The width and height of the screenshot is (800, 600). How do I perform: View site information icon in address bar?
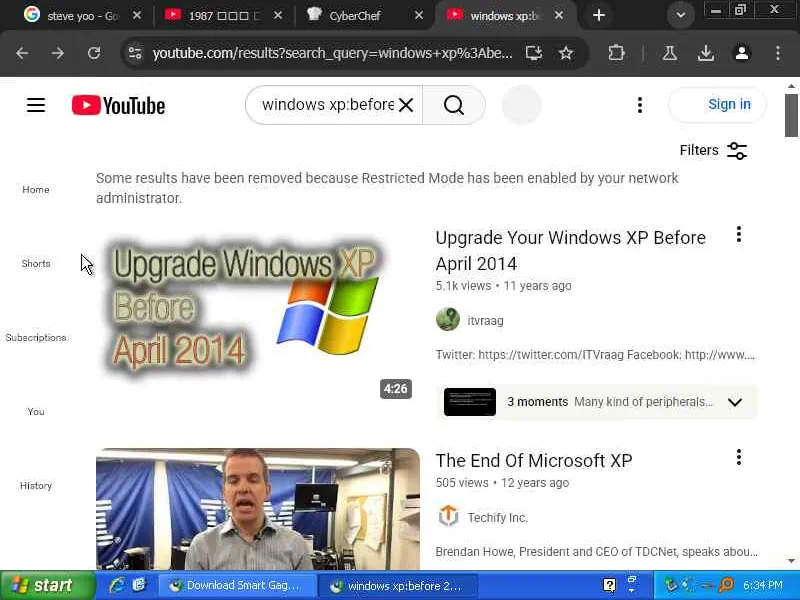tap(135, 53)
